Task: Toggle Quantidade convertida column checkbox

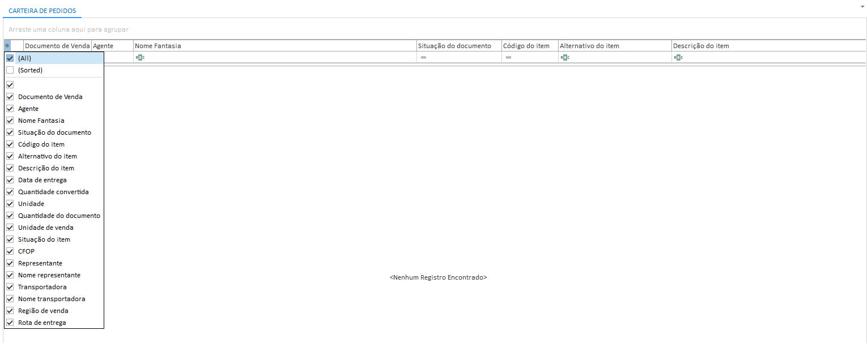Action: pyautogui.click(x=10, y=192)
